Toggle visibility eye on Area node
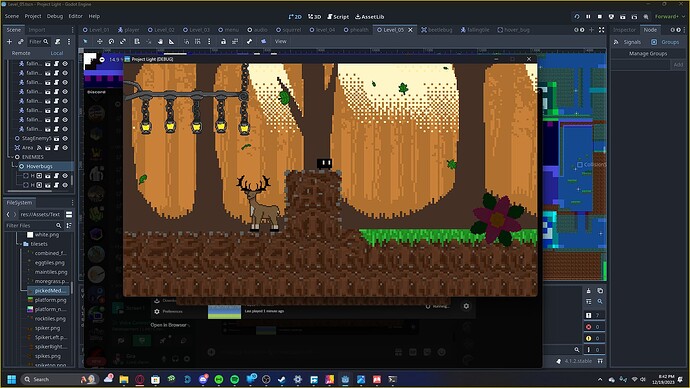The height and width of the screenshot is (388, 690). [x=65, y=148]
